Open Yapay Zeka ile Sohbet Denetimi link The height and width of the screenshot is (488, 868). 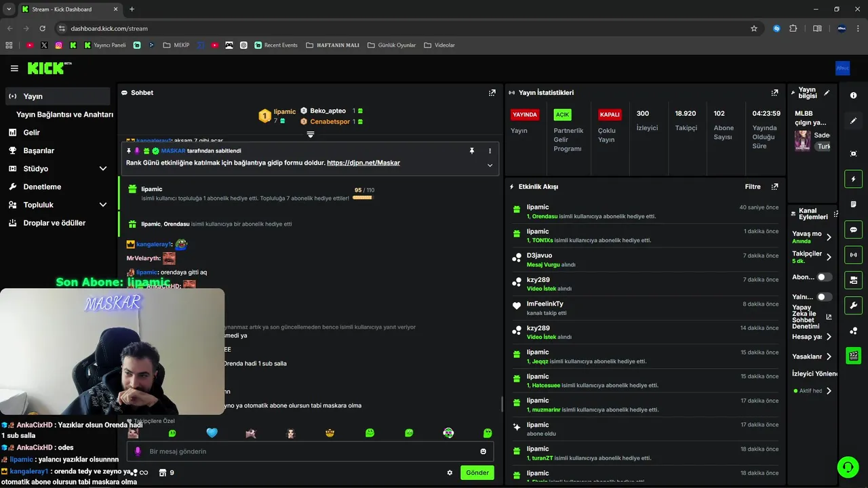(x=812, y=317)
